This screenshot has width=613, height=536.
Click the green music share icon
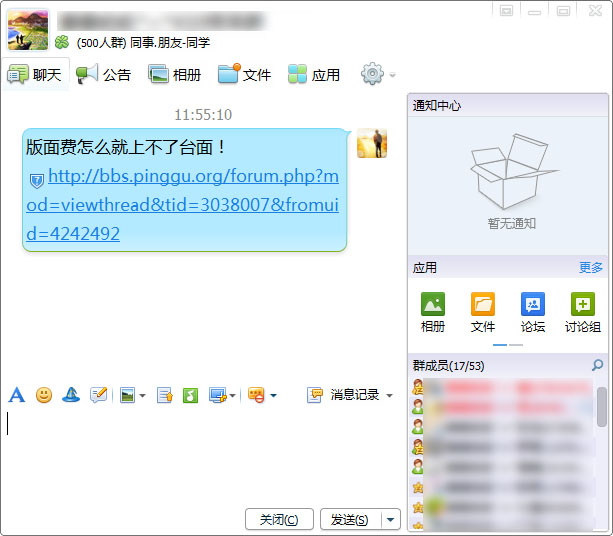(190, 395)
